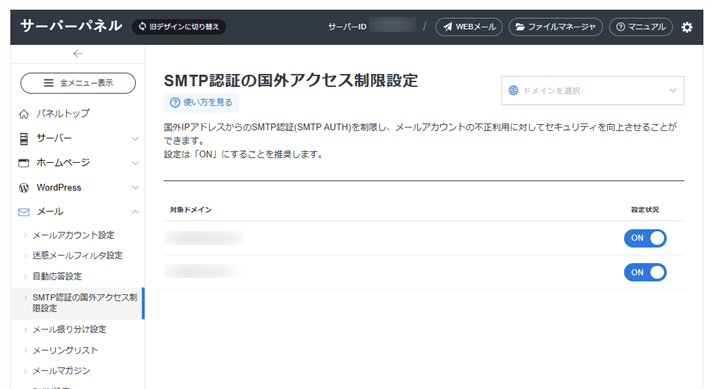
Task: Expand the ホームページ menu chevron
Action: (x=135, y=163)
